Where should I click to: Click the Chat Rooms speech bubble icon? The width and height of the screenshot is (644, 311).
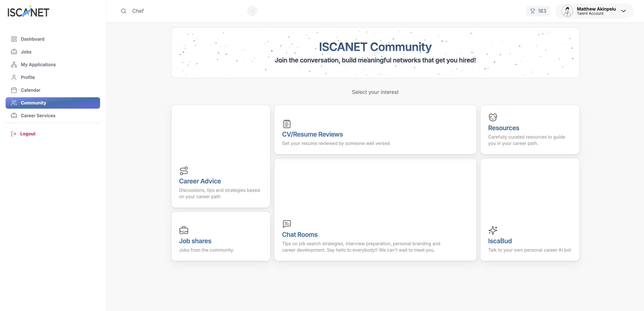[x=287, y=223]
